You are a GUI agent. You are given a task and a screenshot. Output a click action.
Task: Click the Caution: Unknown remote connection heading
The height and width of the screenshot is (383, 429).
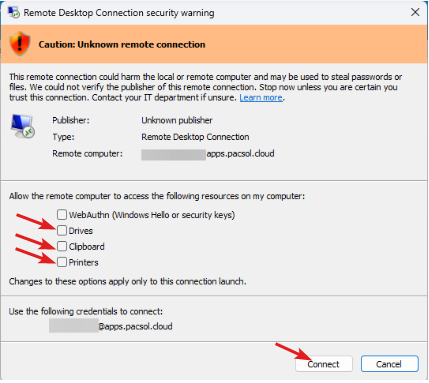(x=122, y=44)
